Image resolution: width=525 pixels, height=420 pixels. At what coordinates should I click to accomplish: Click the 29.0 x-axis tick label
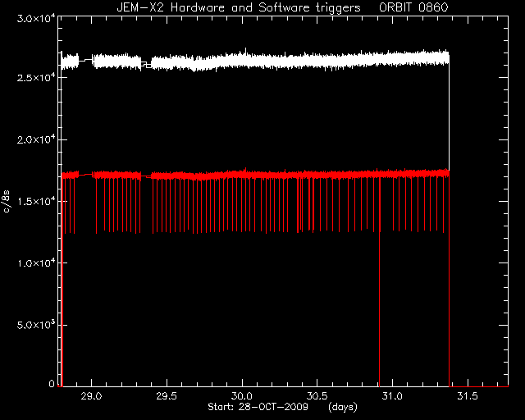coord(91,396)
